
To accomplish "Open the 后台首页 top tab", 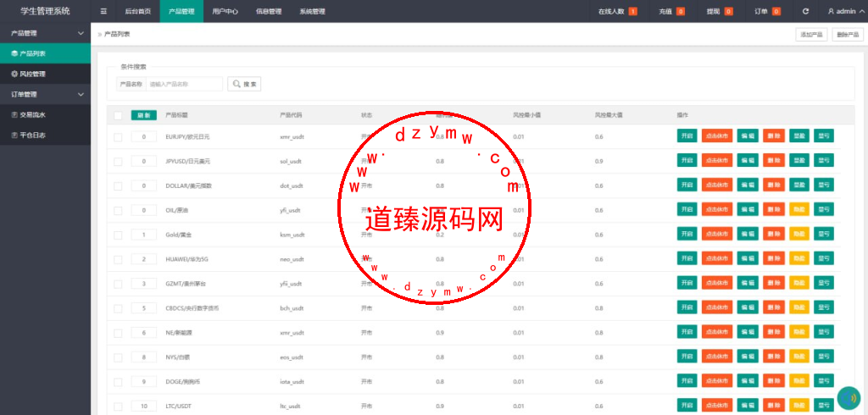I will point(138,11).
